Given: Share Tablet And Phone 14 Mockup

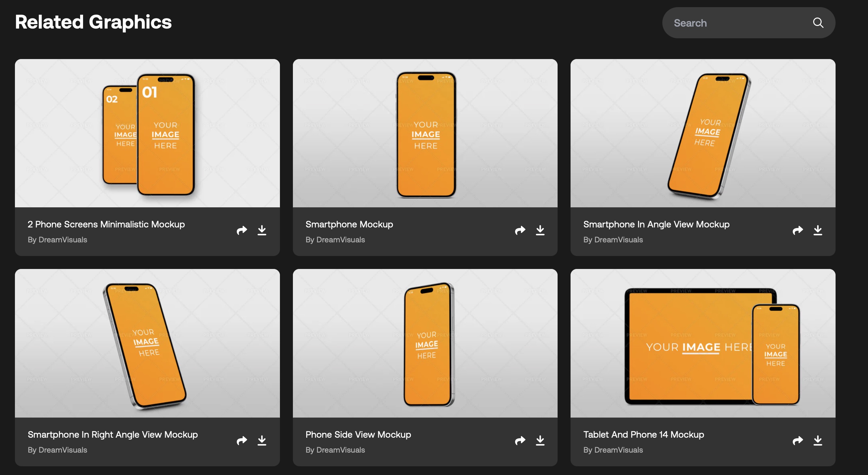Looking at the screenshot, I should pos(797,440).
